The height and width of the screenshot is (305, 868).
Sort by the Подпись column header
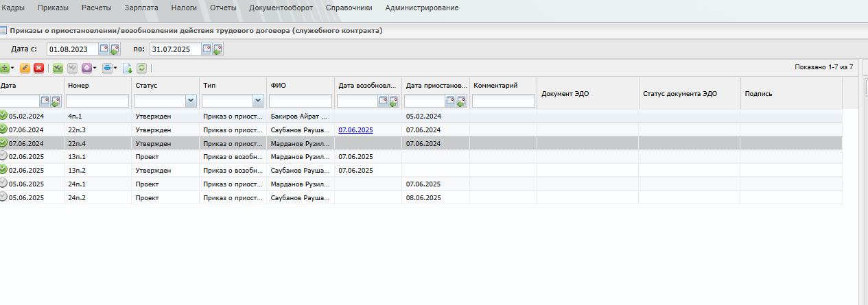click(758, 93)
